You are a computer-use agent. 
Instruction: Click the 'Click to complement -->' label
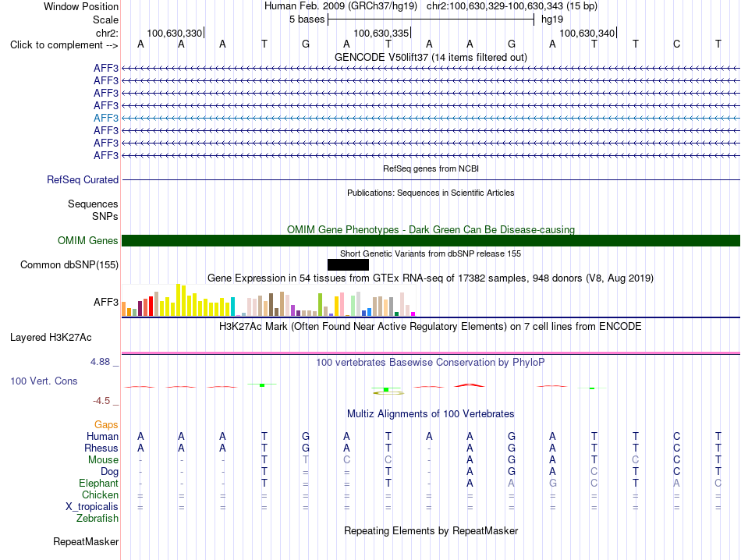[x=64, y=45]
